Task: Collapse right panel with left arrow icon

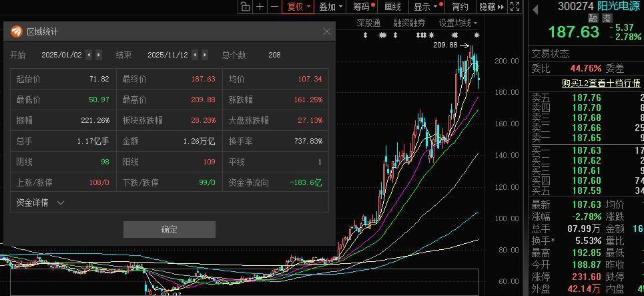Action: [x=535, y=9]
